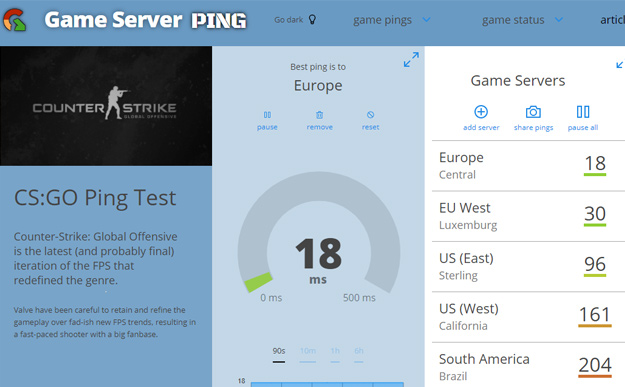Click the 161 ping value for US West
The width and height of the screenshot is (625, 387).
(x=594, y=316)
